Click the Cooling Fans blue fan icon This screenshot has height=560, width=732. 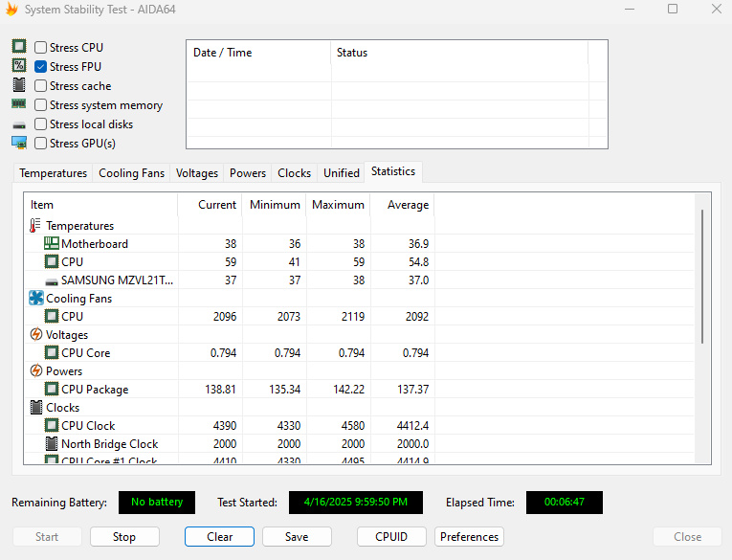tap(36, 298)
